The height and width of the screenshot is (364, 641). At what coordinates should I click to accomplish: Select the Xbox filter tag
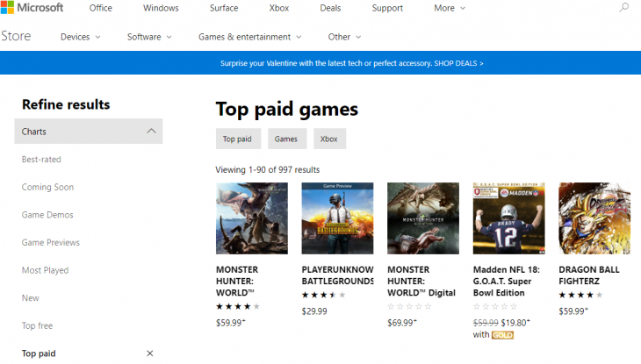(329, 139)
